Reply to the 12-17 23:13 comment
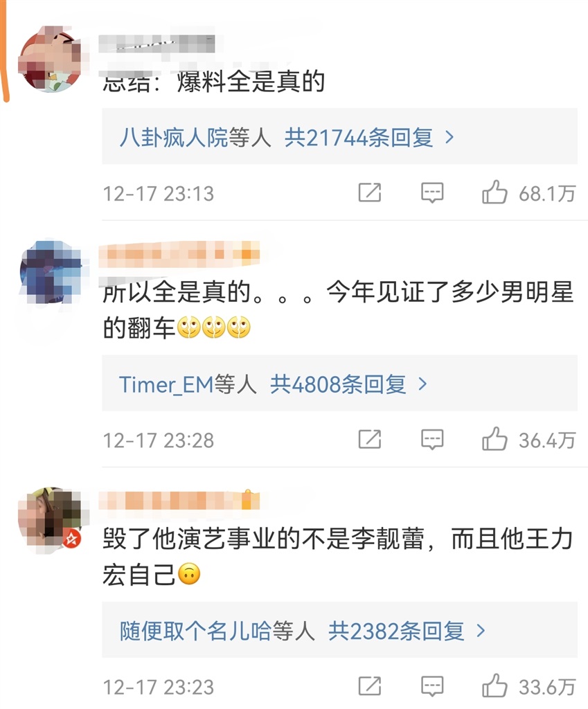 pos(432,192)
